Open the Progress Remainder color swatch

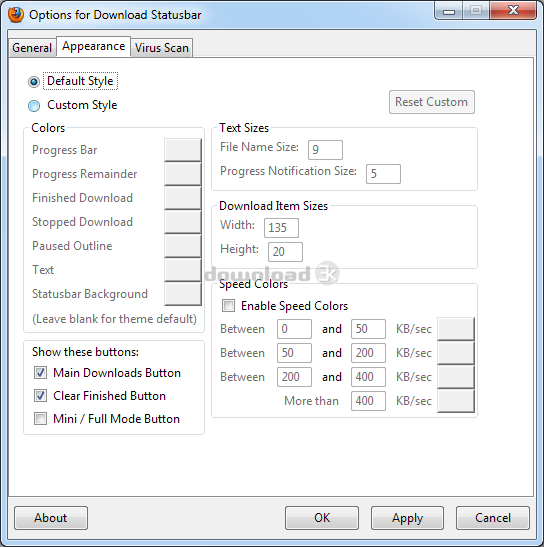183,174
